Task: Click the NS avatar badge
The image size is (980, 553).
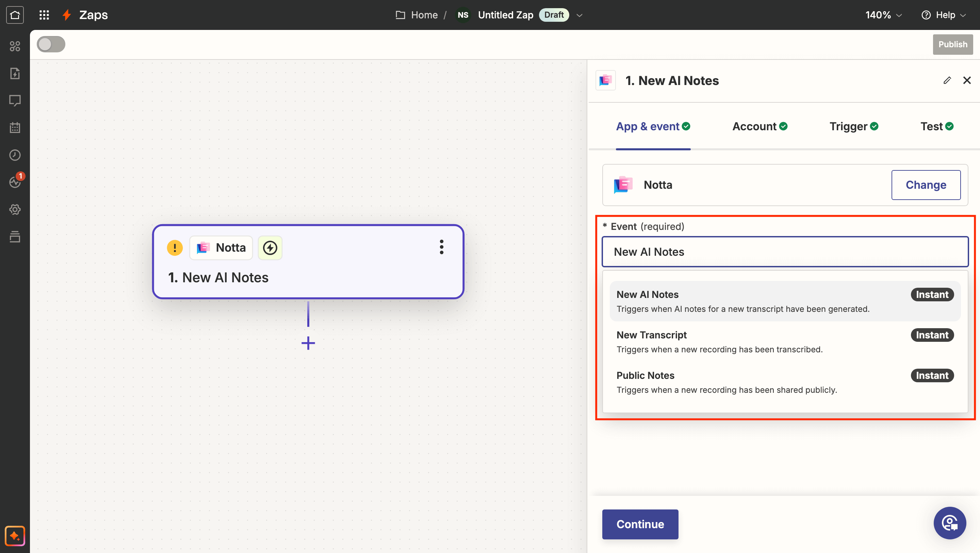Action: (463, 15)
